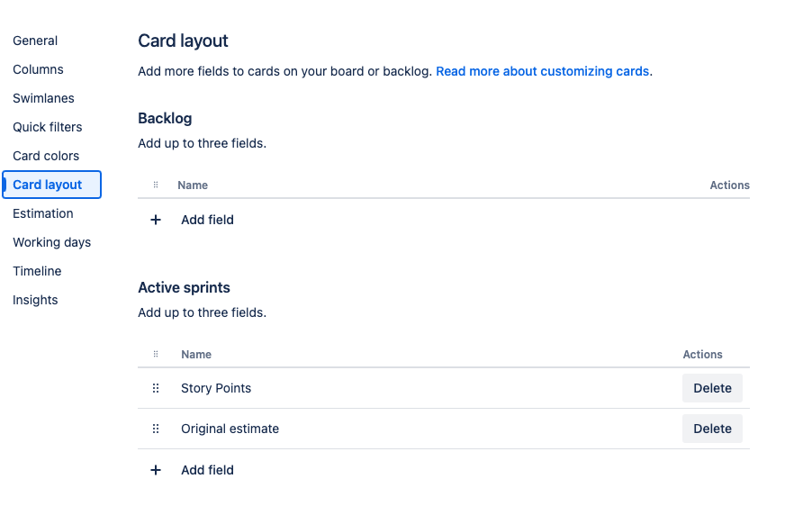This screenshot has width=812, height=506.
Task: Open Read more about customizing cards link
Action: coord(542,71)
